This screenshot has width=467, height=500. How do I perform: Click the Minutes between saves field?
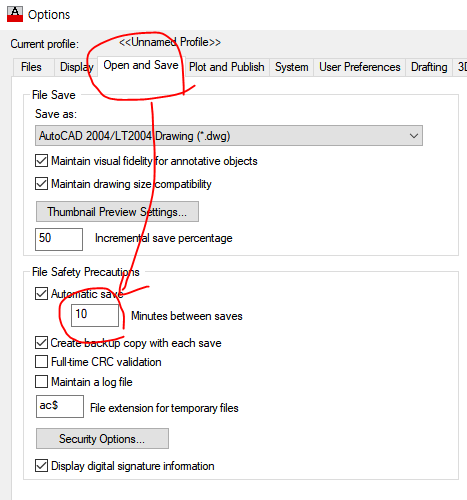[95, 315]
